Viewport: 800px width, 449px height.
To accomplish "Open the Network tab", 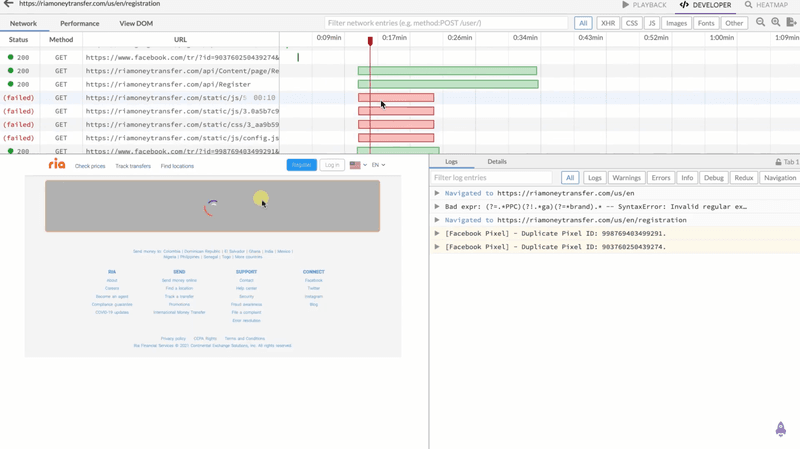I will pos(23,23).
